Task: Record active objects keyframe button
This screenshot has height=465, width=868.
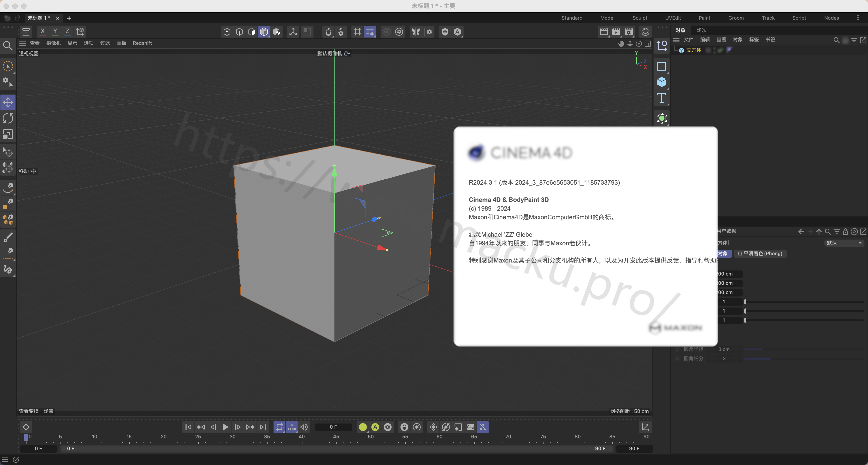Action: pyautogui.click(x=363, y=427)
